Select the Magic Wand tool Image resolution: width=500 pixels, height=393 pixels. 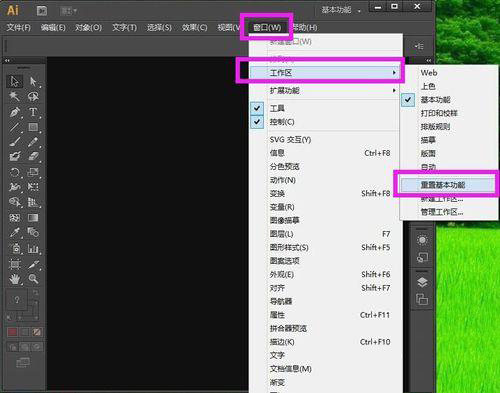pyautogui.click(x=14, y=96)
